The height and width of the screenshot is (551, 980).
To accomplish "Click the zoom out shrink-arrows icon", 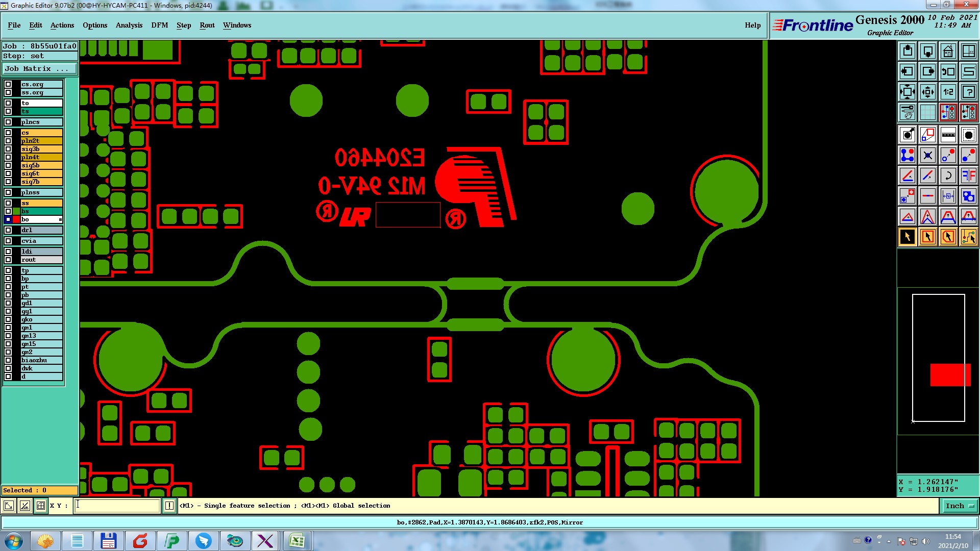I will point(928,92).
